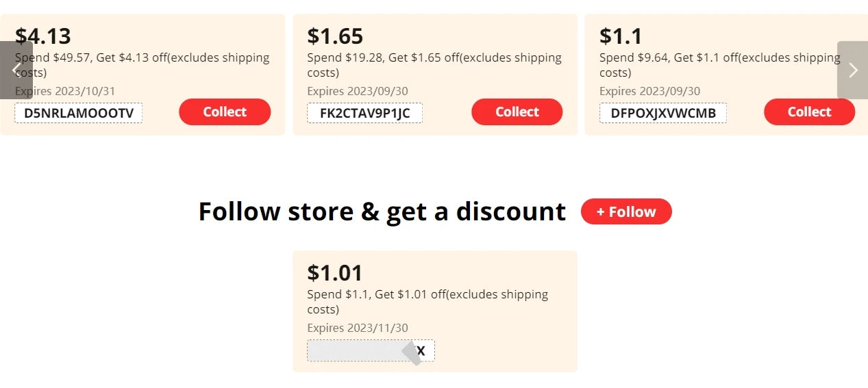Click the 'Expires 2023/11/30' text
868x388 pixels.
[x=357, y=328]
